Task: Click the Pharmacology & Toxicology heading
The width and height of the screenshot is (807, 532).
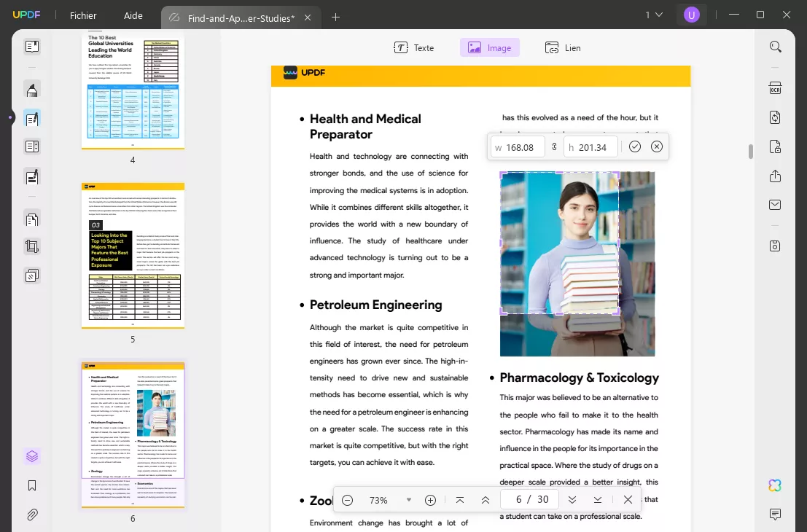Action: [579, 378]
